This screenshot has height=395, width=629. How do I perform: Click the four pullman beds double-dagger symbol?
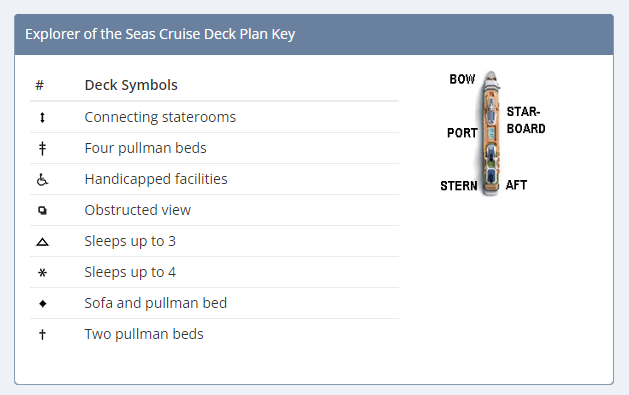coord(42,148)
